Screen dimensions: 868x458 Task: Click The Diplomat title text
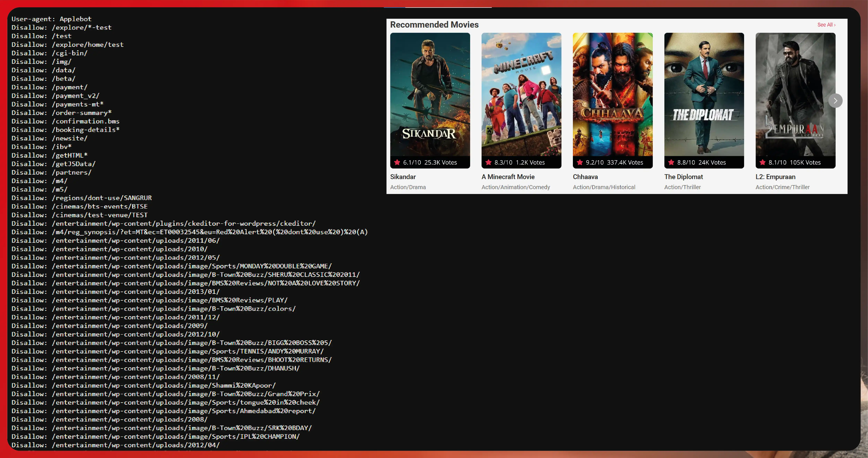683,177
